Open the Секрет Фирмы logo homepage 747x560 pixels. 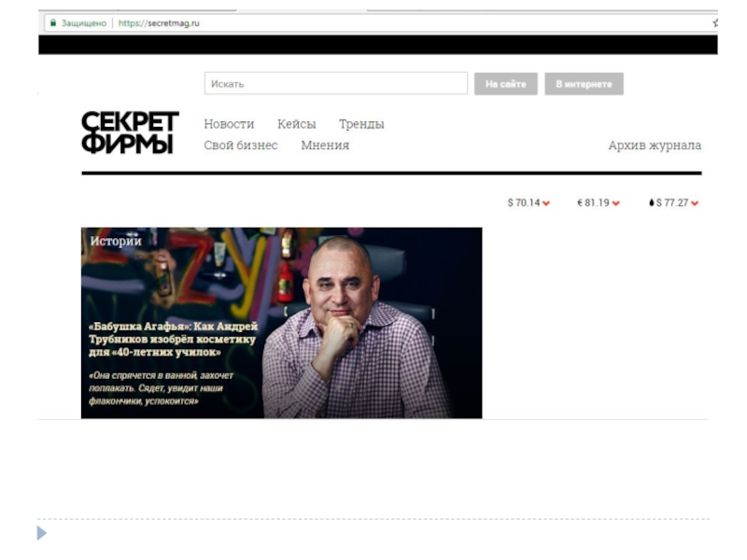point(130,133)
